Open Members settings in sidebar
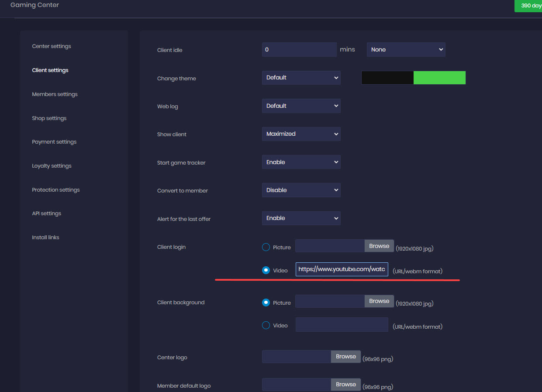 coord(55,94)
